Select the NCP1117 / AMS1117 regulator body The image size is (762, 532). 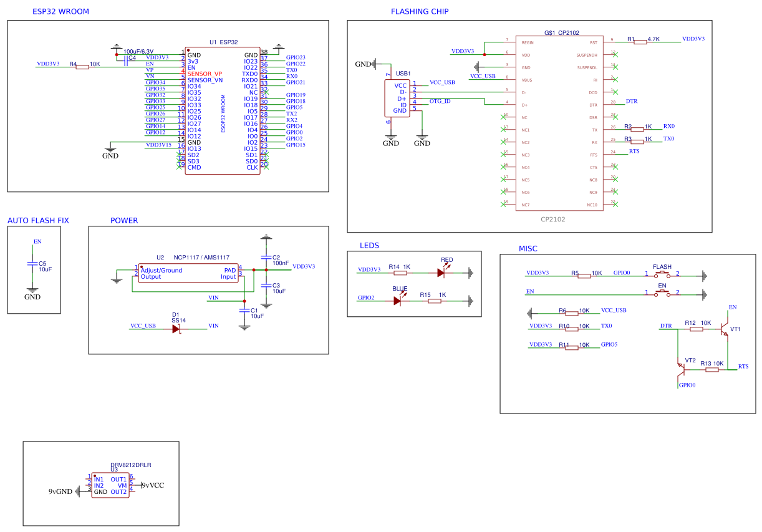coord(188,273)
